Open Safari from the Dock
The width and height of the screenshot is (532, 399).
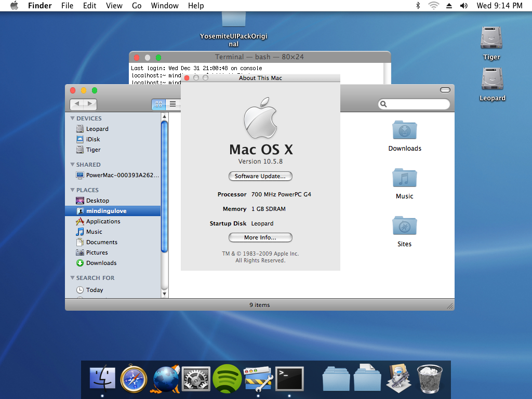[134, 378]
